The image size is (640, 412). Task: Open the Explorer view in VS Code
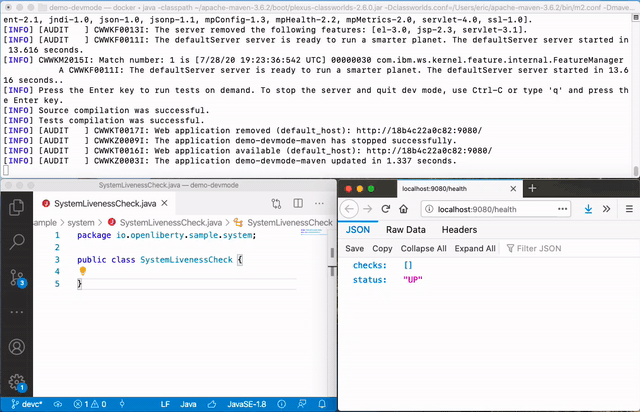click(16, 207)
